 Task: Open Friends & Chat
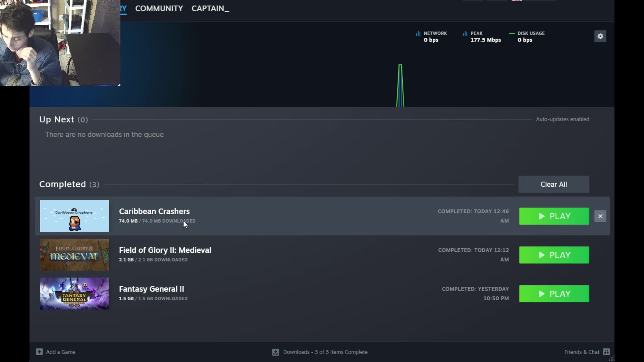582,352
